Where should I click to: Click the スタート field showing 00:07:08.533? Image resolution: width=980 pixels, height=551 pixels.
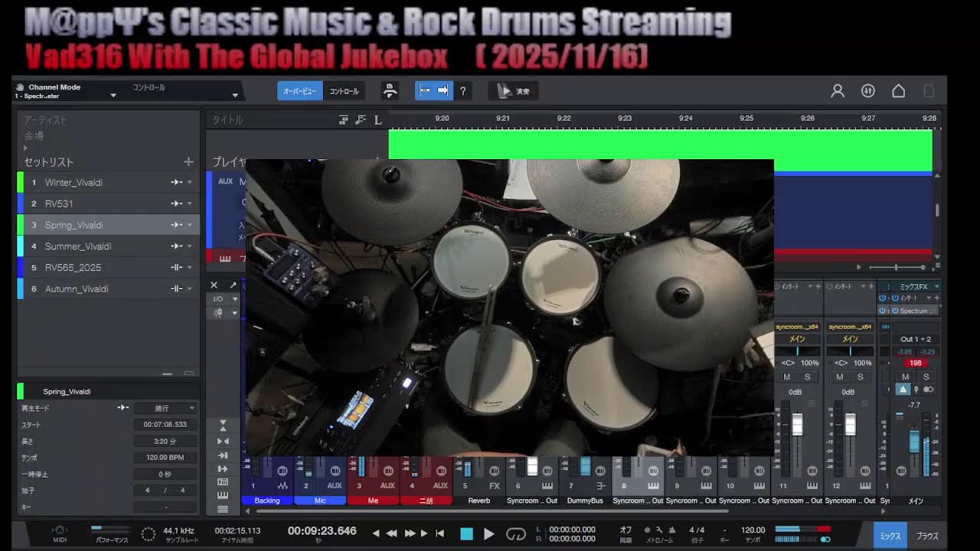coord(165,425)
